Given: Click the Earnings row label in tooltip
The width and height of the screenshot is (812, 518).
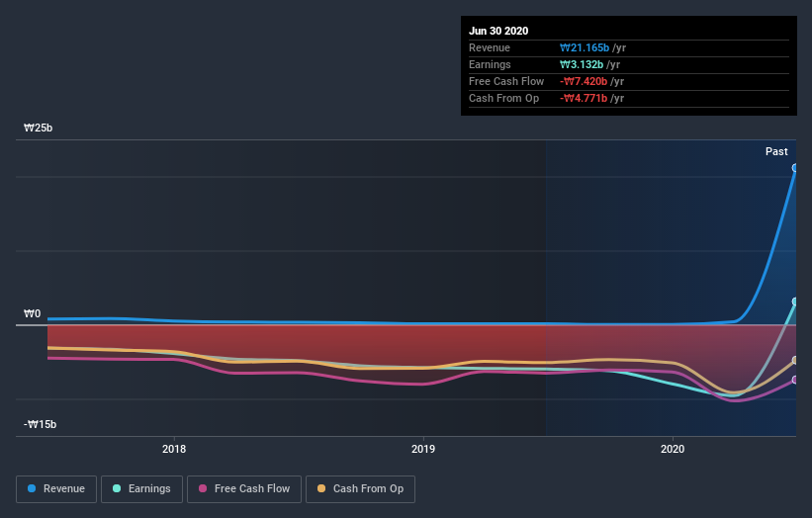Looking at the screenshot, I should (490, 64).
